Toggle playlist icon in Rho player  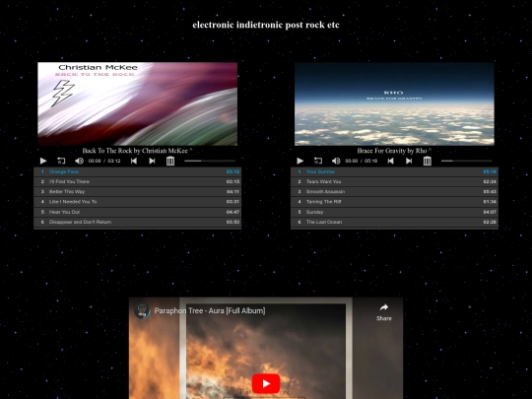coord(428,161)
